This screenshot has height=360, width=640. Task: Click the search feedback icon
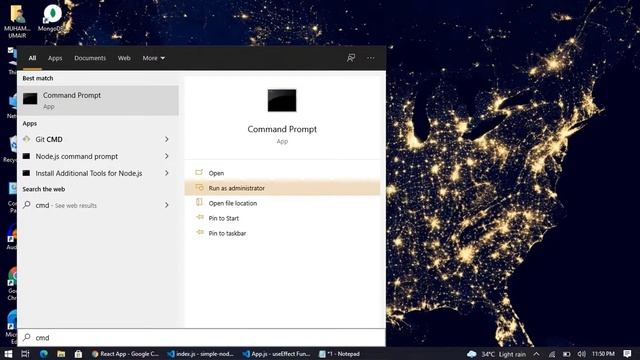[351, 58]
